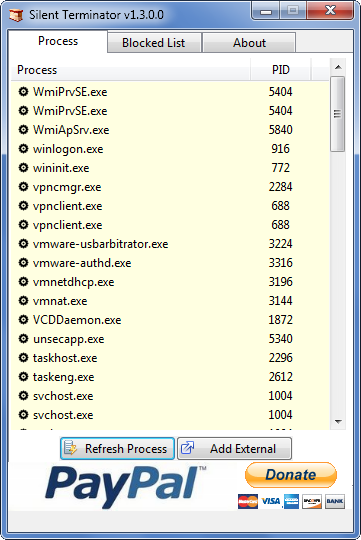
Task: Click the gear icon beside winlogon.exe
Action: tap(23, 148)
